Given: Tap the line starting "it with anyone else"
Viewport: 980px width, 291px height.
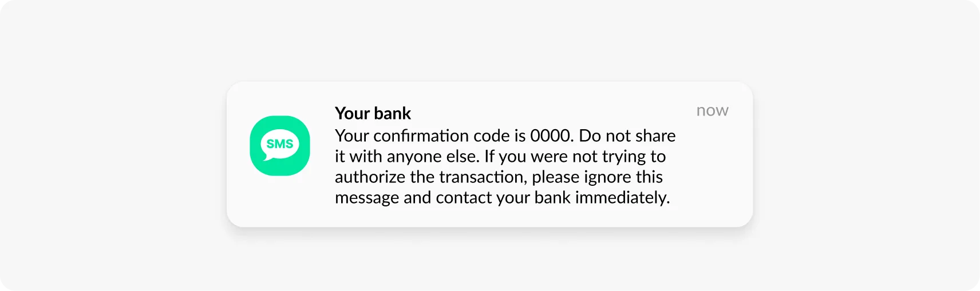Looking at the screenshot, I should pos(406,157).
